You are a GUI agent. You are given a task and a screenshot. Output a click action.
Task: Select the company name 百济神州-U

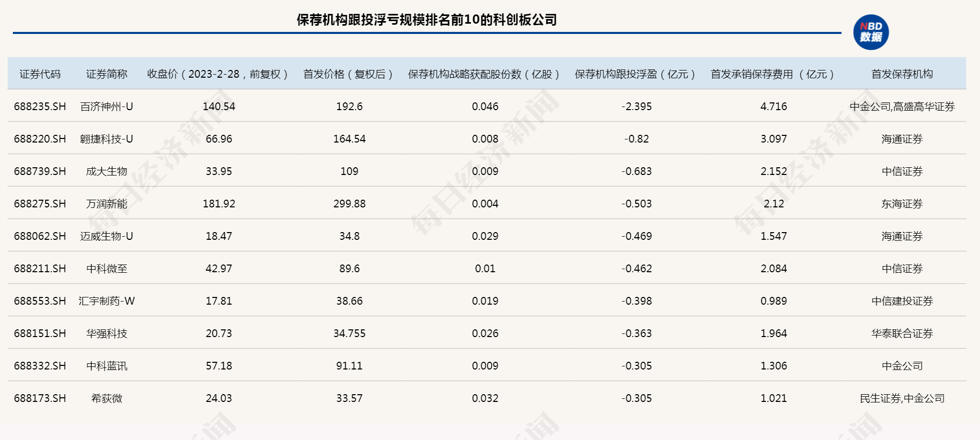point(106,107)
